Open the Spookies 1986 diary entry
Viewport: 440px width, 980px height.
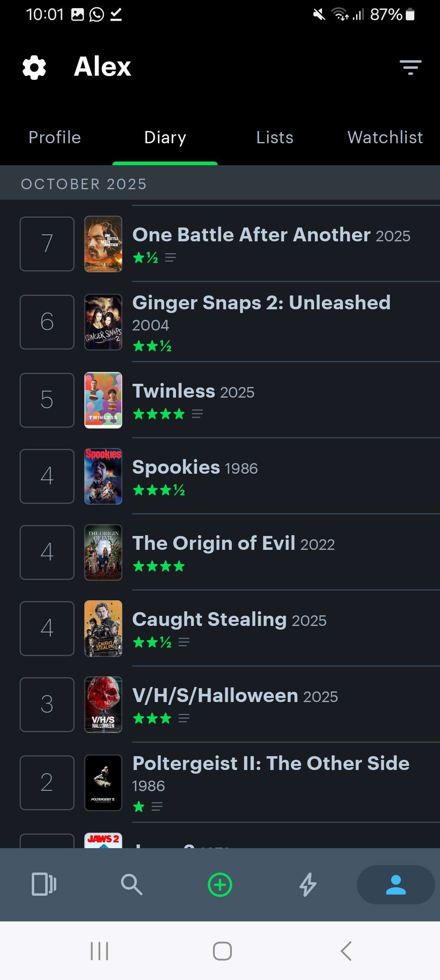pos(195,467)
